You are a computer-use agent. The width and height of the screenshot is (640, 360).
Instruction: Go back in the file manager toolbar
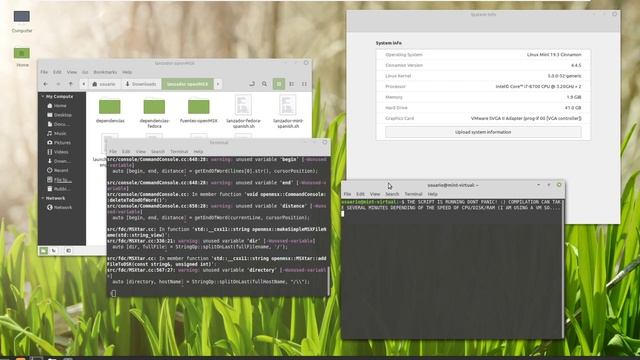tap(46, 84)
